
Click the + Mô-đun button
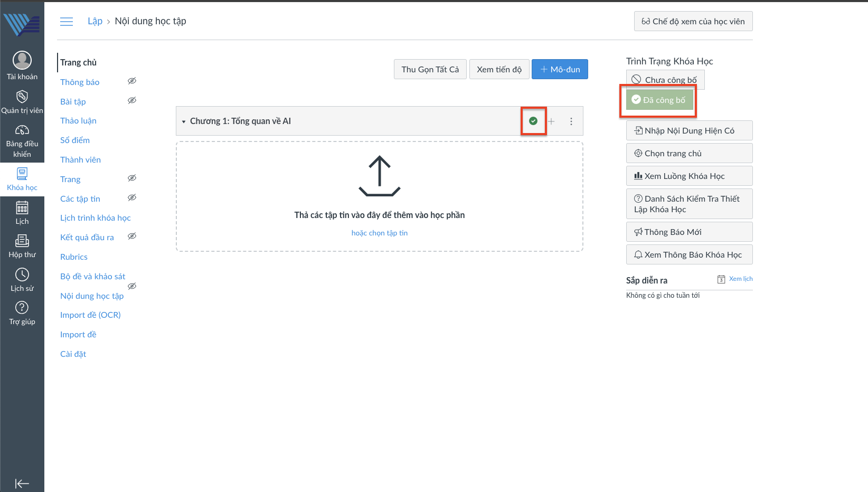click(x=560, y=69)
